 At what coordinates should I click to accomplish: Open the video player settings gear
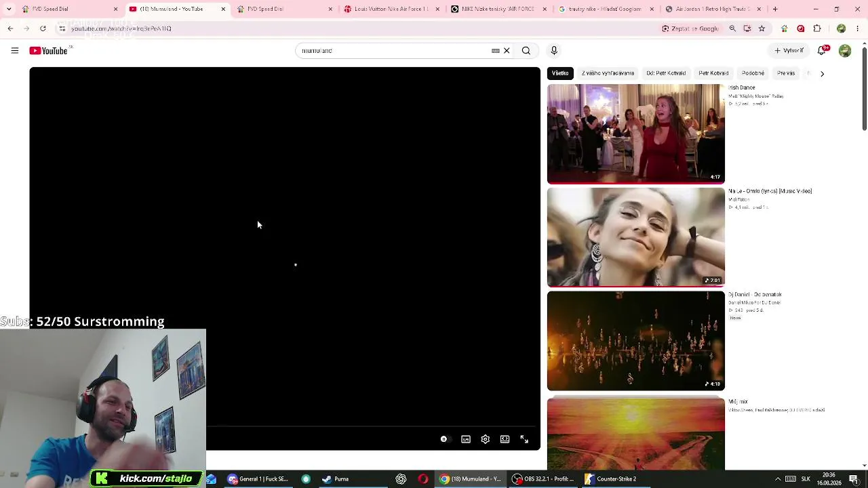486,439
